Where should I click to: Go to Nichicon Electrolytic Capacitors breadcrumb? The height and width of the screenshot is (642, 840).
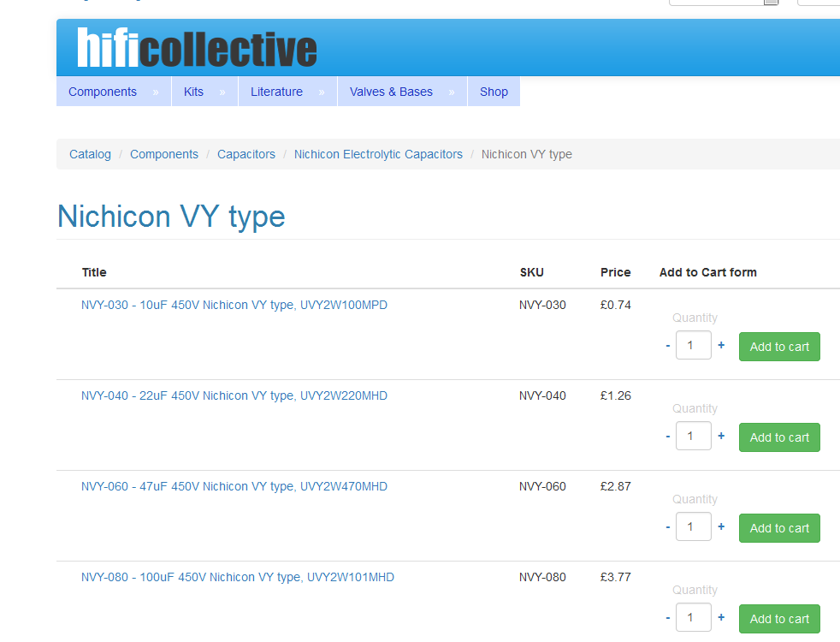point(378,154)
